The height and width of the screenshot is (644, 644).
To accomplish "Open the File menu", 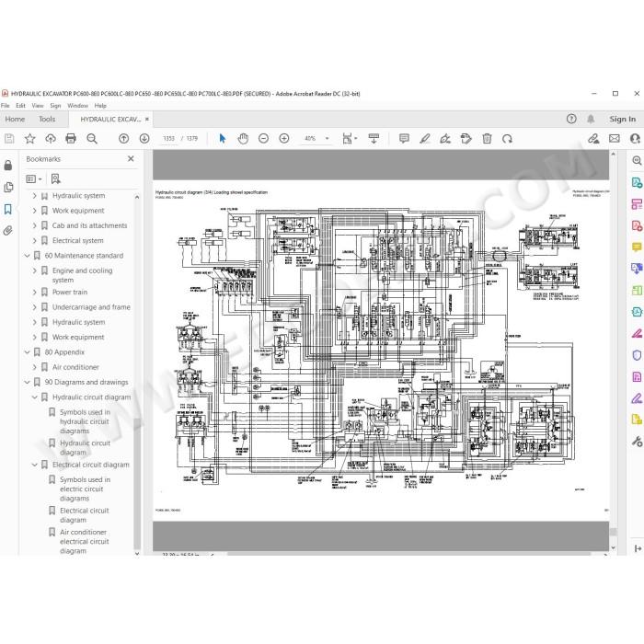I will pyautogui.click(x=6, y=106).
